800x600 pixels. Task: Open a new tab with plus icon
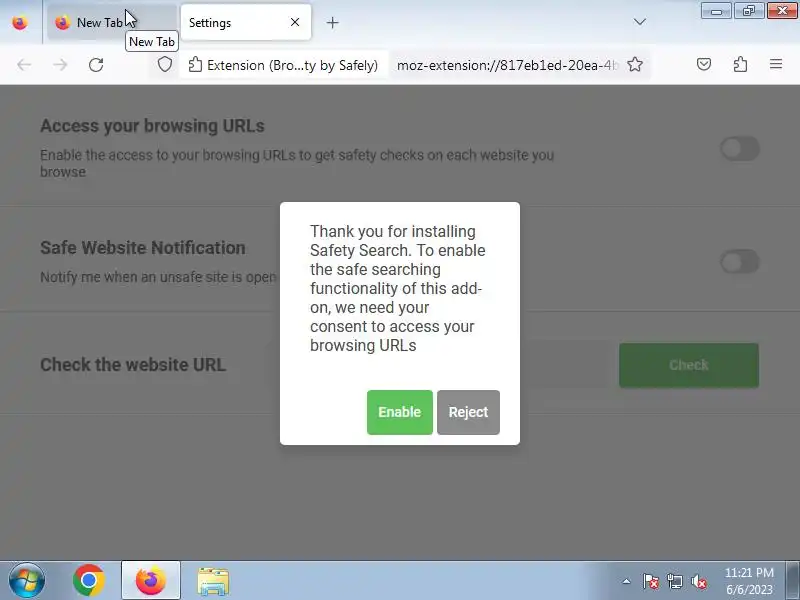coord(333,22)
